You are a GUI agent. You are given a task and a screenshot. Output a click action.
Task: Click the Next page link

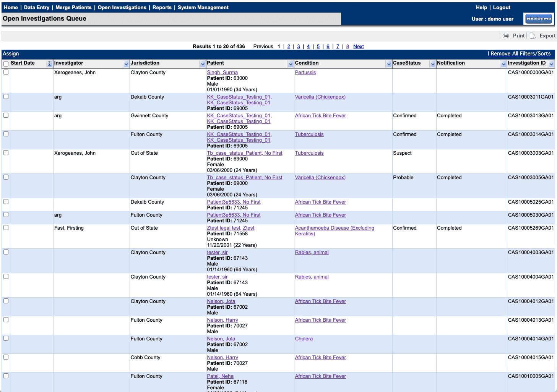359,47
